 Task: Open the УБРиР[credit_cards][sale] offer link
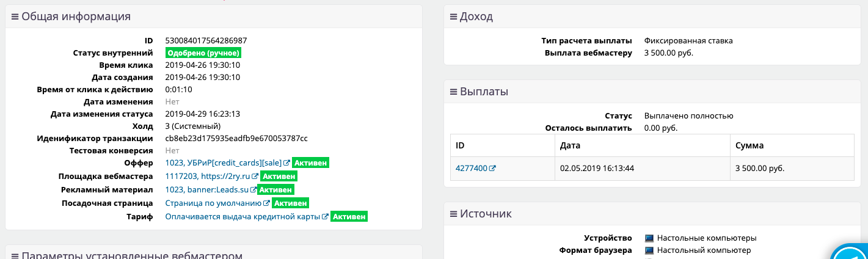223,163
